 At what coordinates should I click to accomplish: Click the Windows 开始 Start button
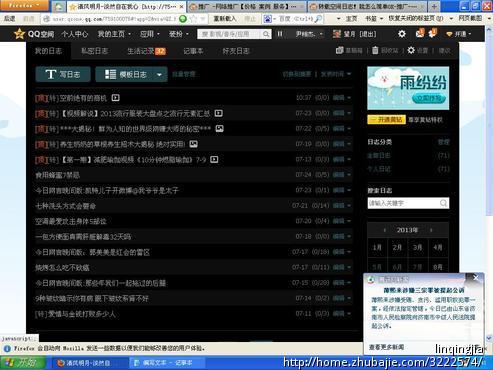(x=22, y=363)
